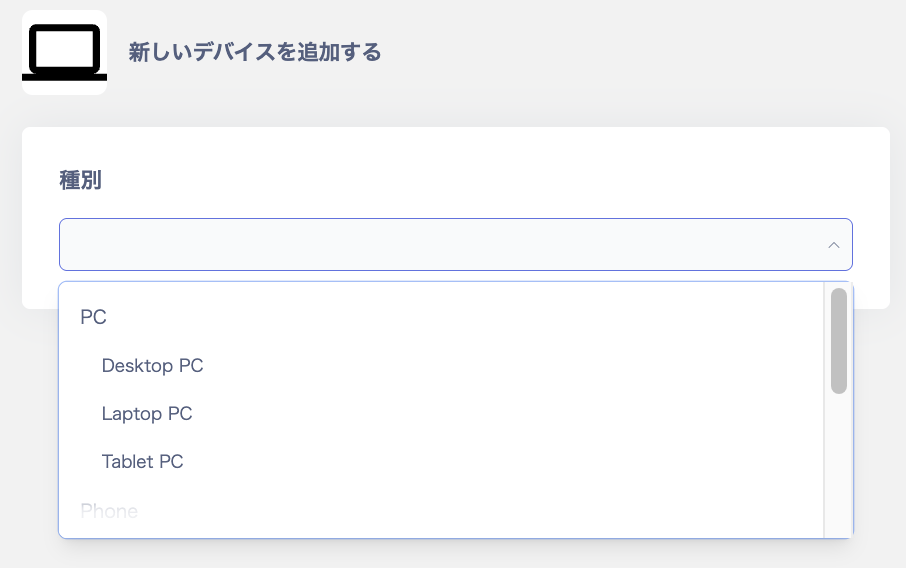906x568 pixels.
Task: Choose Laptop PC from the list
Action: 147,414
